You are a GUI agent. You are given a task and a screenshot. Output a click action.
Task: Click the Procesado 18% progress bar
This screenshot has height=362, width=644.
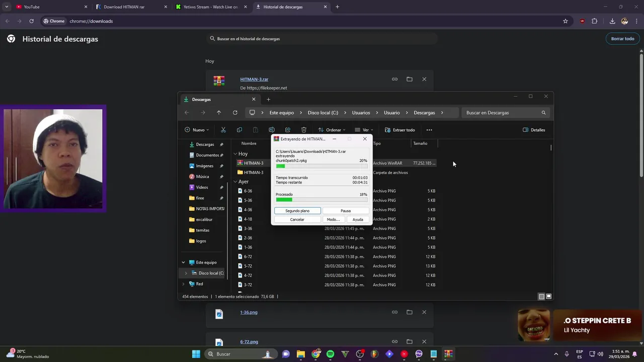321,200
